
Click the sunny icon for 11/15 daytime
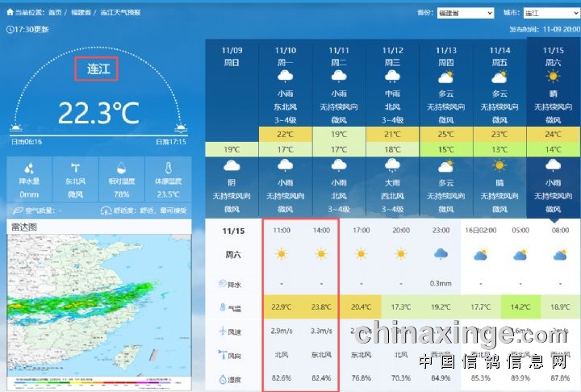(x=553, y=77)
